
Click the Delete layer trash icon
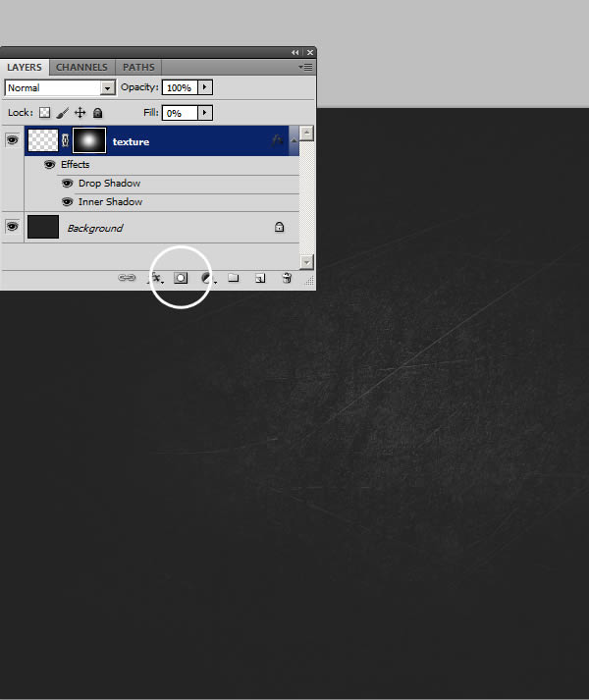(287, 278)
